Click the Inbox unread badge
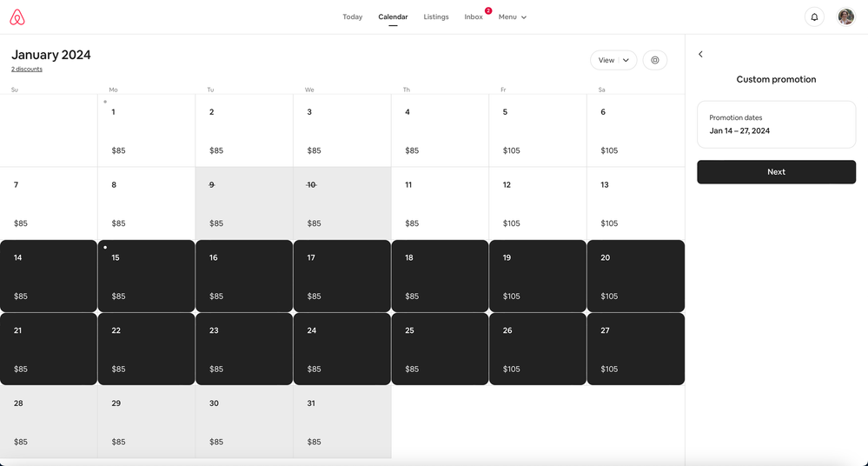Screen dimensions: 868x466 pyautogui.click(x=488, y=10)
